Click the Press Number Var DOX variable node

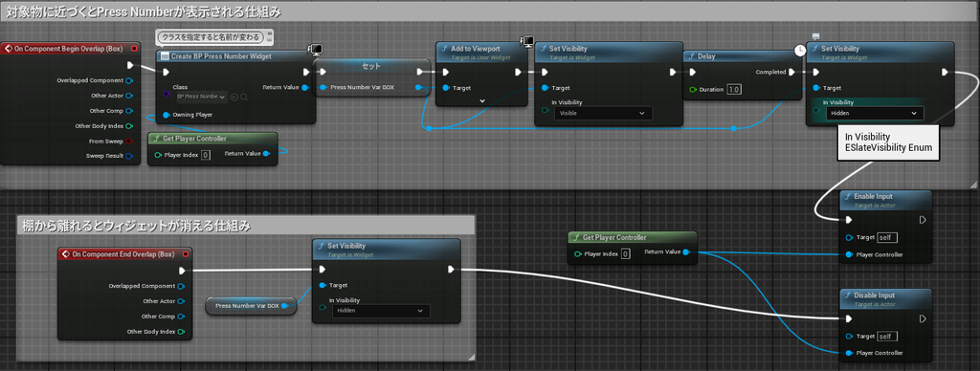[251, 305]
